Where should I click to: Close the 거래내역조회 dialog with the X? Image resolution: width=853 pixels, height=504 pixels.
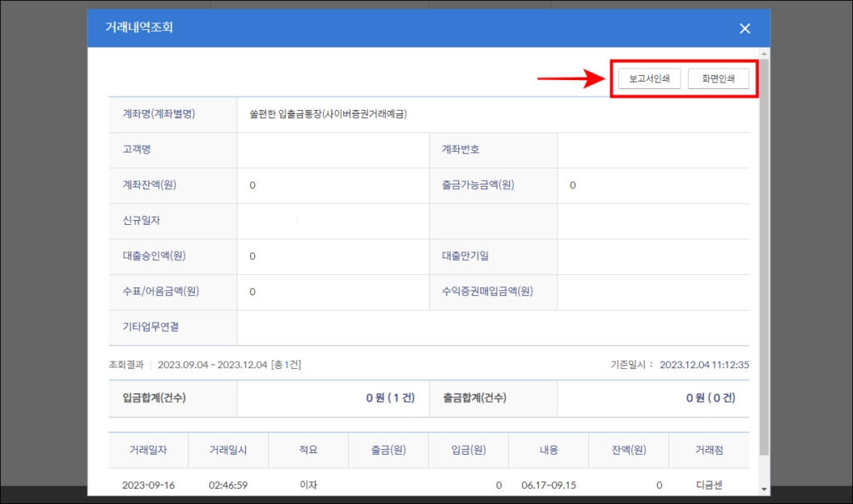pos(745,28)
